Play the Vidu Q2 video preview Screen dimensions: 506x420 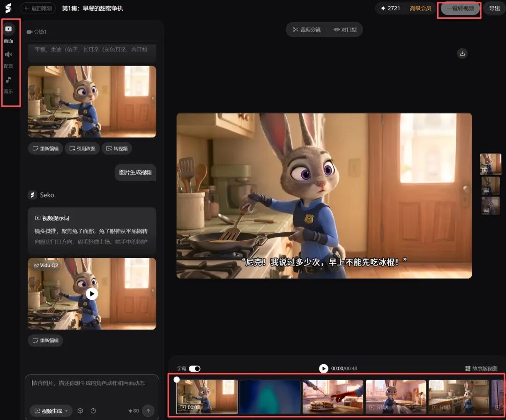(92, 294)
